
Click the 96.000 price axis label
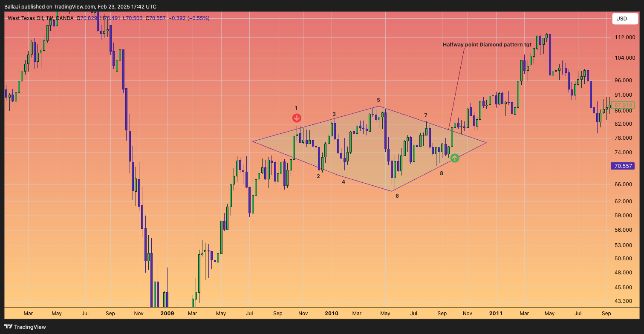click(x=624, y=81)
